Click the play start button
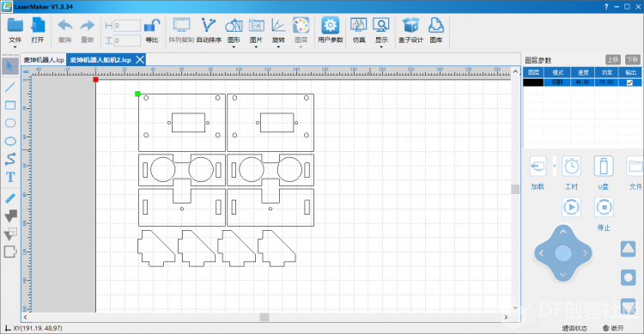 pyautogui.click(x=571, y=207)
